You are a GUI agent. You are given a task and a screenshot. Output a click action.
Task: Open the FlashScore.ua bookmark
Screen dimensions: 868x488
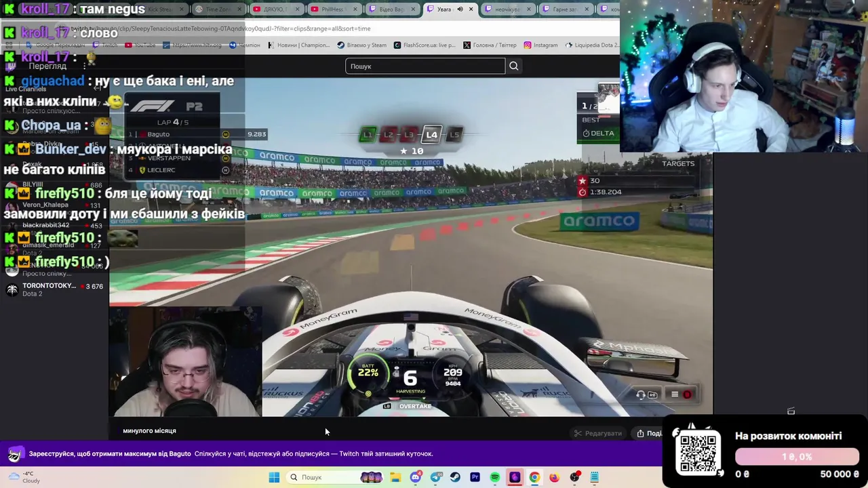(425, 45)
